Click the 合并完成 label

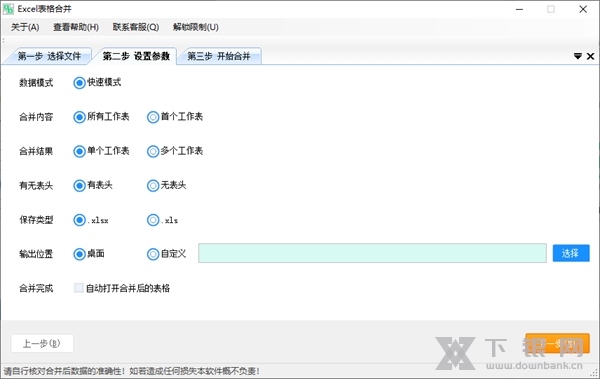click(36, 288)
